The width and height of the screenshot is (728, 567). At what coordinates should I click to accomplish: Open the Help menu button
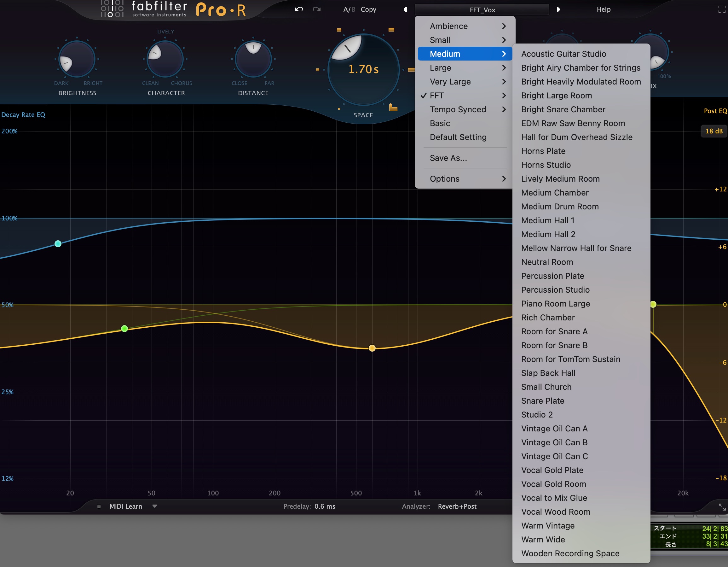click(x=603, y=9)
